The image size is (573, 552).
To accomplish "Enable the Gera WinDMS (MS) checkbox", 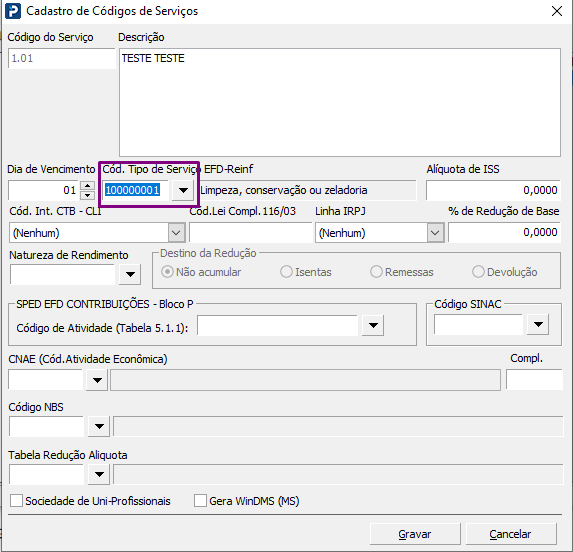I will pyautogui.click(x=200, y=501).
